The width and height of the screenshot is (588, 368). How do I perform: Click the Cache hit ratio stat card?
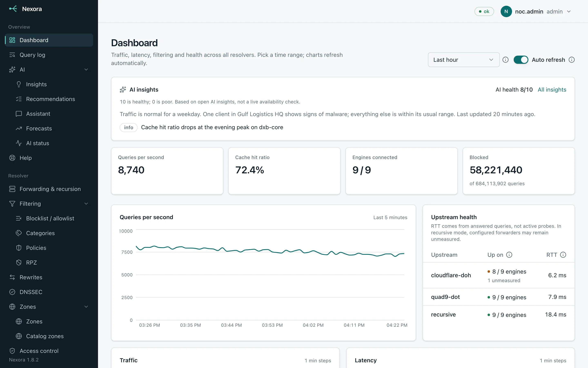coord(284,171)
